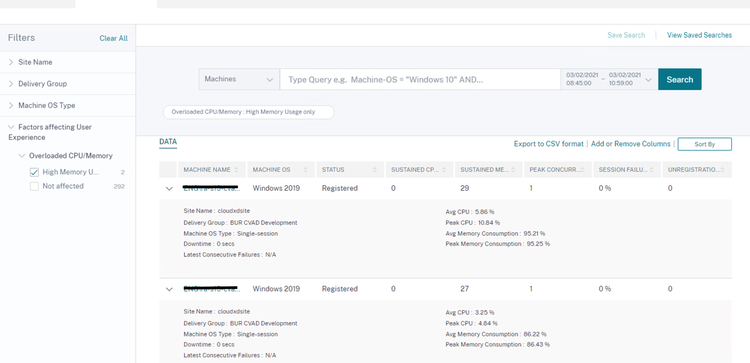This screenshot has width=750, height=363.
Task: Expand the Machine OS Type filter
Action: (x=11, y=105)
